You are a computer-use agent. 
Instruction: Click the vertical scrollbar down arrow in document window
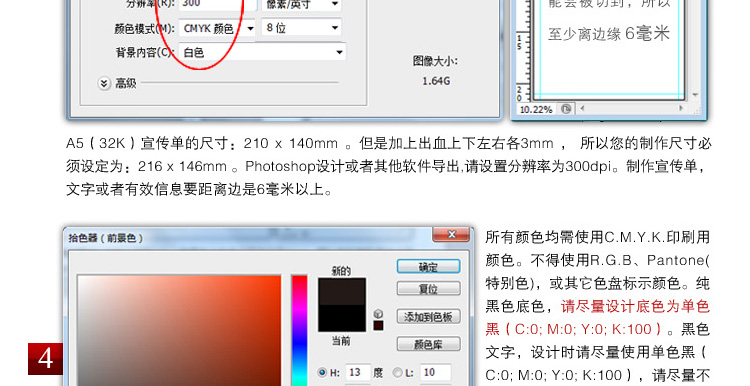click(695, 95)
